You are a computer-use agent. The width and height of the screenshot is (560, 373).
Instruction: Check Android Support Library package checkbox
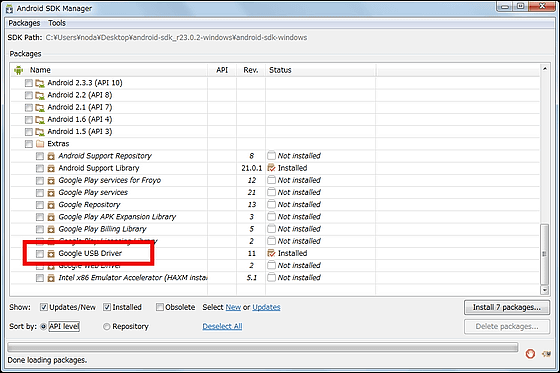(40, 168)
